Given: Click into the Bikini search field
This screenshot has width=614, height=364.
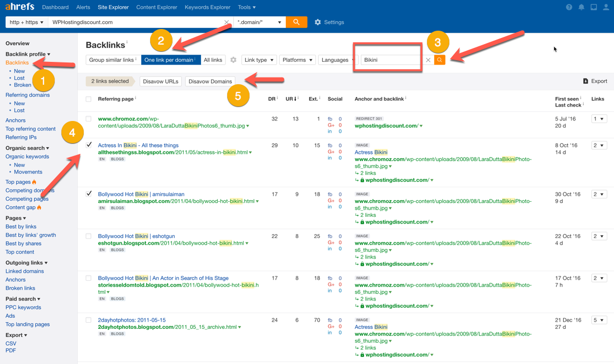Looking at the screenshot, I should pyautogui.click(x=391, y=60).
